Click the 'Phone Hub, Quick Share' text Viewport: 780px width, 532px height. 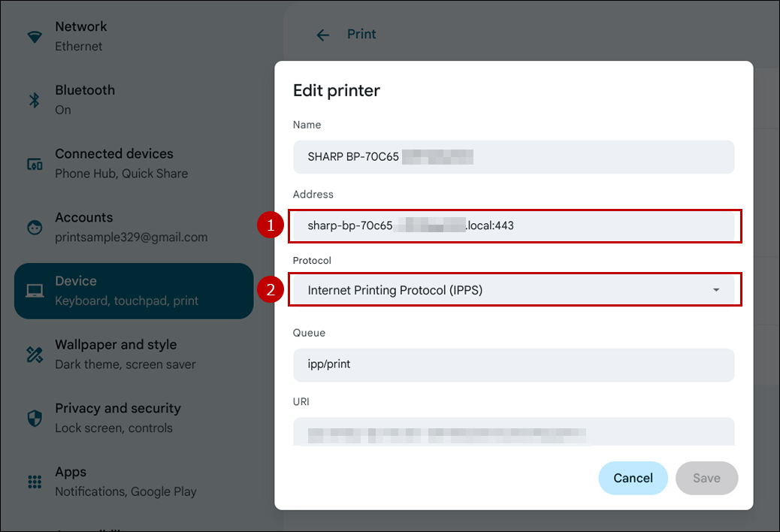pyautogui.click(x=122, y=174)
